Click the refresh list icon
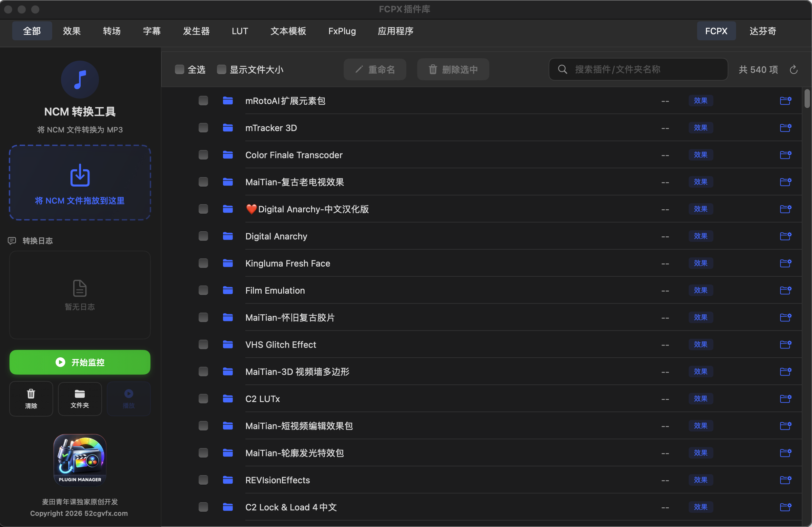The height and width of the screenshot is (527, 812). point(794,69)
